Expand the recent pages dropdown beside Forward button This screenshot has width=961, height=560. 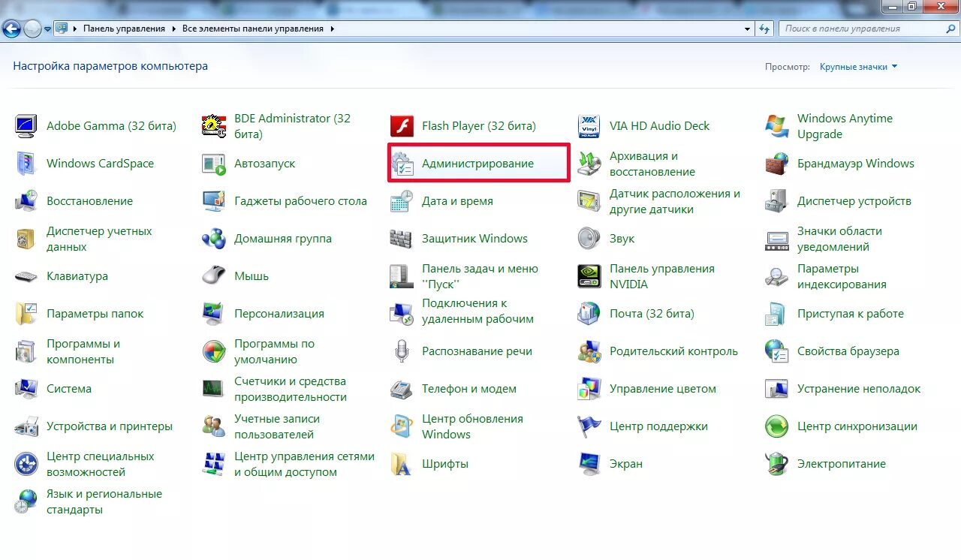pyautogui.click(x=48, y=29)
